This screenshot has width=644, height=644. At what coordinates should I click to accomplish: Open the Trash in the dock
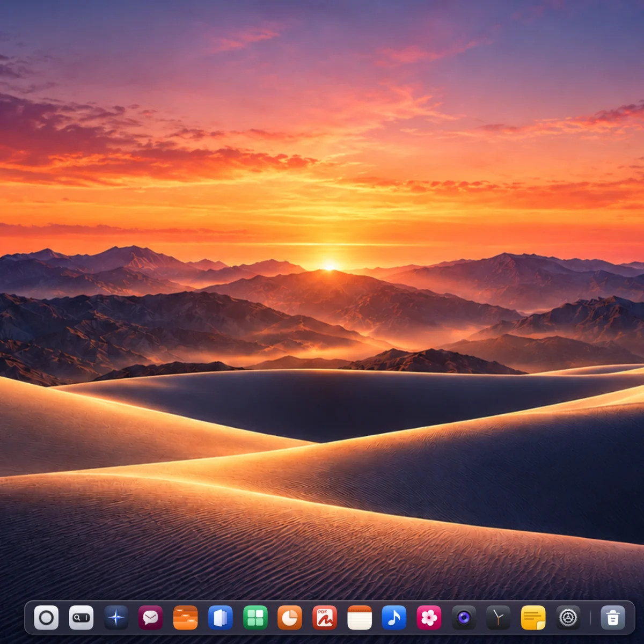613,618
